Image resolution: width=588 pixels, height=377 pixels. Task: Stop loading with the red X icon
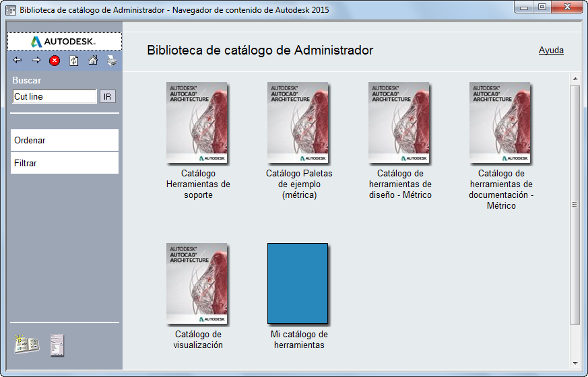(55, 61)
